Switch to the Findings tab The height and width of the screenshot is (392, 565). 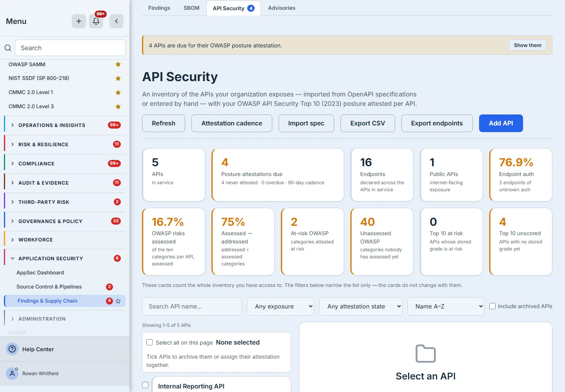coord(159,8)
